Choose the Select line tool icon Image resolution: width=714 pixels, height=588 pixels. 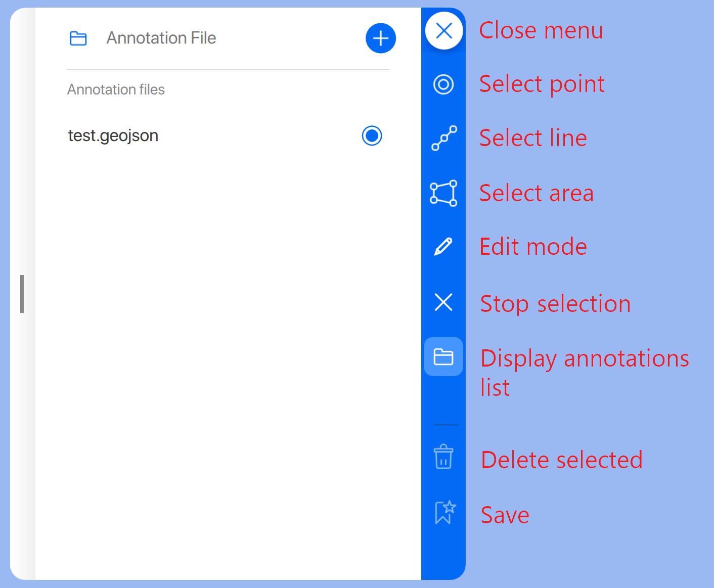pyautogui.click(x=443, y=138)
